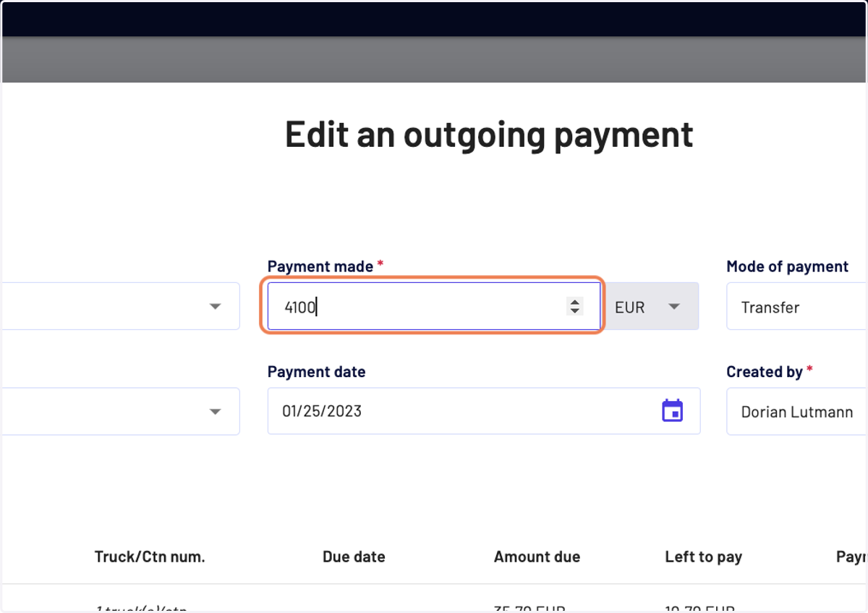Open the EUR currency dropdown
This screenshot has height=613, width=868.
click(x=650, y=306)
